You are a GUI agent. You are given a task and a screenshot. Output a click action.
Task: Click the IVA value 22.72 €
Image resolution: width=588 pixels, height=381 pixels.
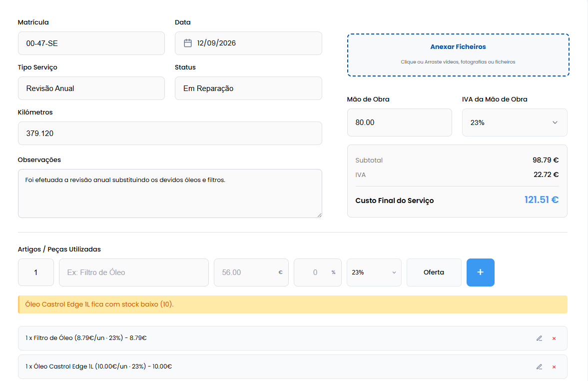(546, 174)
